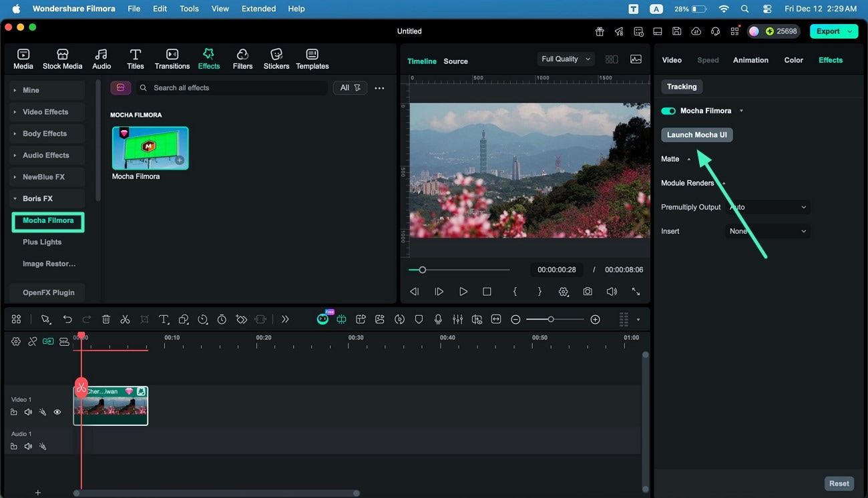Open the Insert dropdown set to None
The height and width of the screenshot is (498, 868).
[767, 231]
